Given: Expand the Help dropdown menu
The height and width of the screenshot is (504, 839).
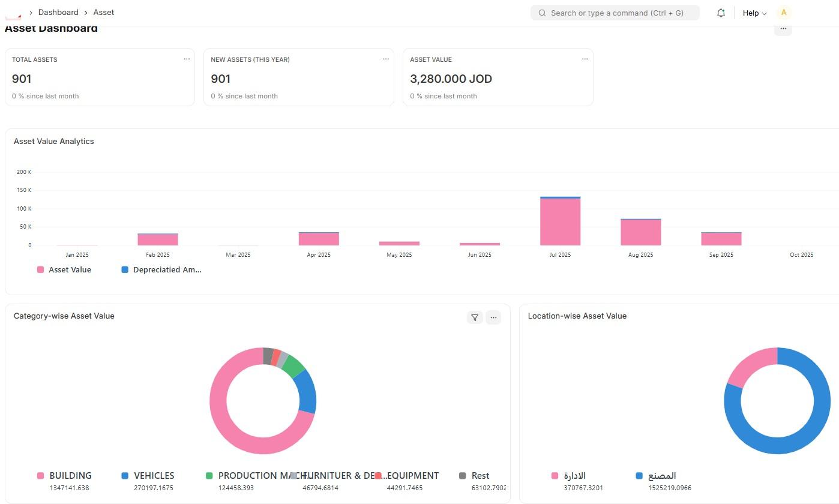Looking at the screenshot, I should pos(754,13).
